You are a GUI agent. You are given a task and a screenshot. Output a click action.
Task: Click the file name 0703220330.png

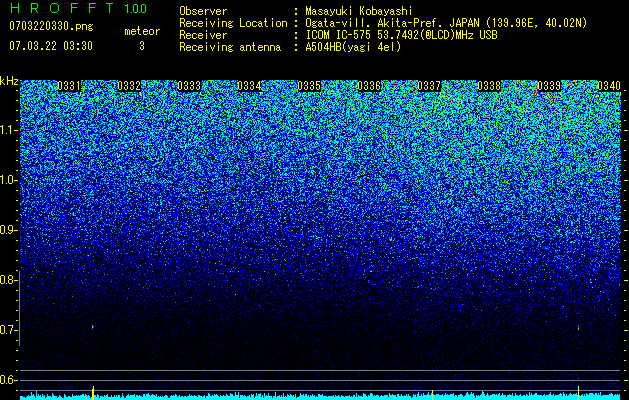pos(51,26)
